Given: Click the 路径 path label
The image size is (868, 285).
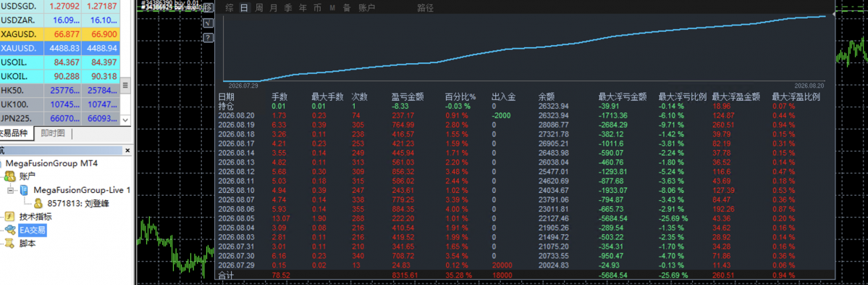Looking at the screenshot, I should [425, 8].
